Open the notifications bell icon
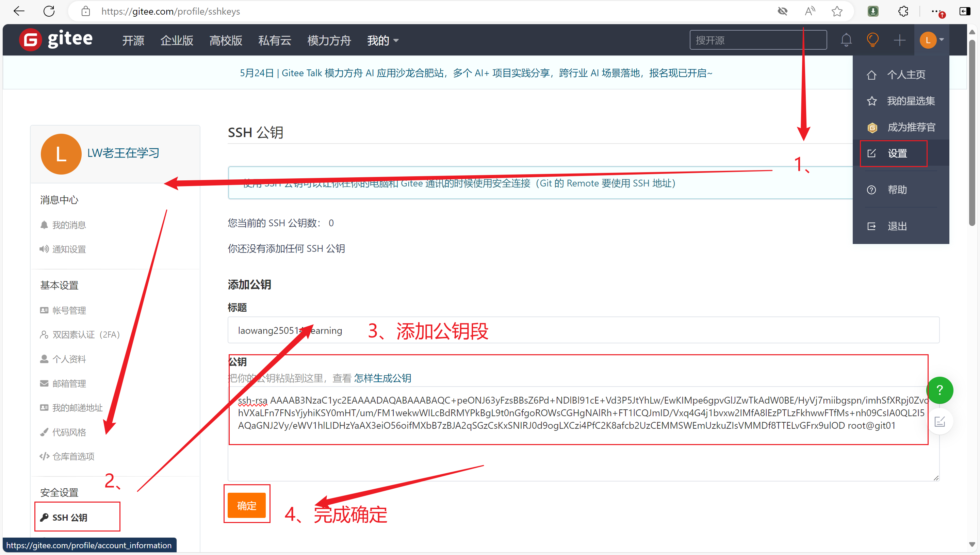980x555 pixels. point(846,39)
